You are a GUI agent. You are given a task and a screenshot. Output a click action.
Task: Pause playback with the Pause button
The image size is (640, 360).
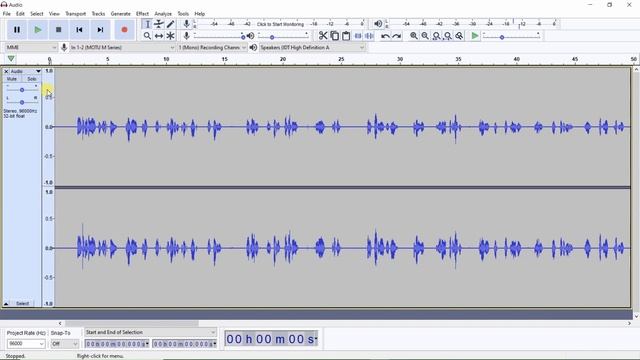tap(17, 30)
